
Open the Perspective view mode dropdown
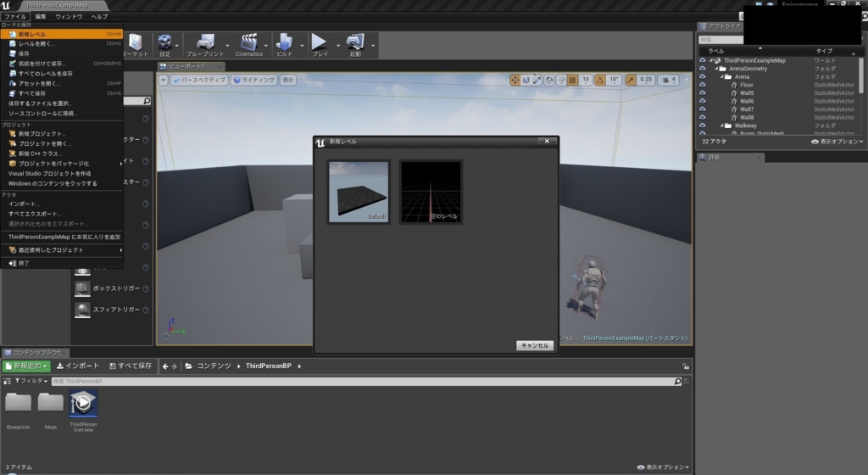[x=198, y=81]
